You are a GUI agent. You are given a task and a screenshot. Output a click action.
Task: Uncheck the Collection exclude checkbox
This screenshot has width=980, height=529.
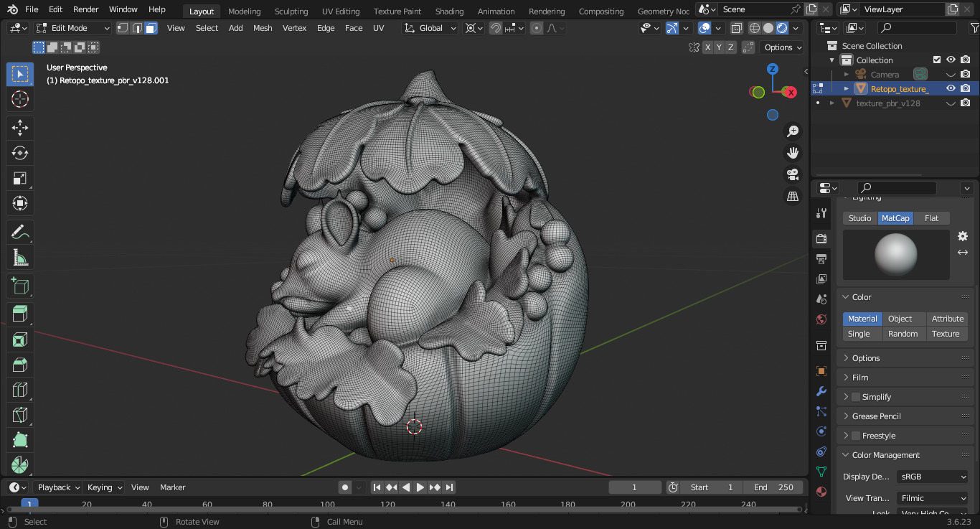(x=936, y=60)
